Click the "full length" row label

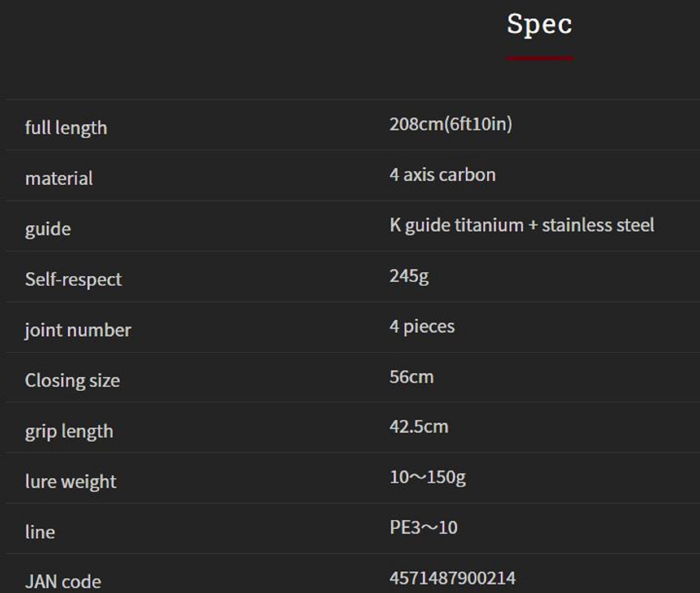tap(66, 128)
